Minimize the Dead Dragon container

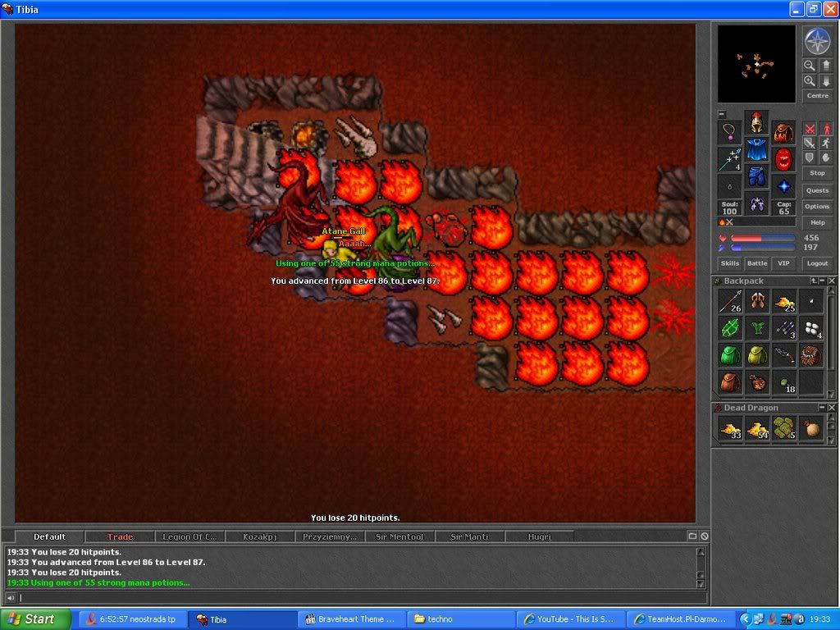click(x=822, y=408)
